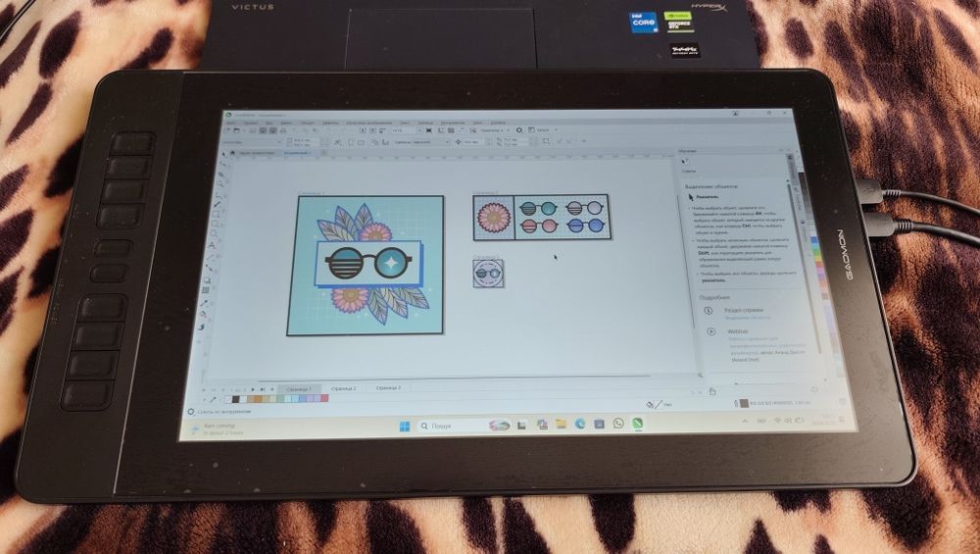Go to next page arrow in navigator
980x554 pixels.
(x=253, y=389)
